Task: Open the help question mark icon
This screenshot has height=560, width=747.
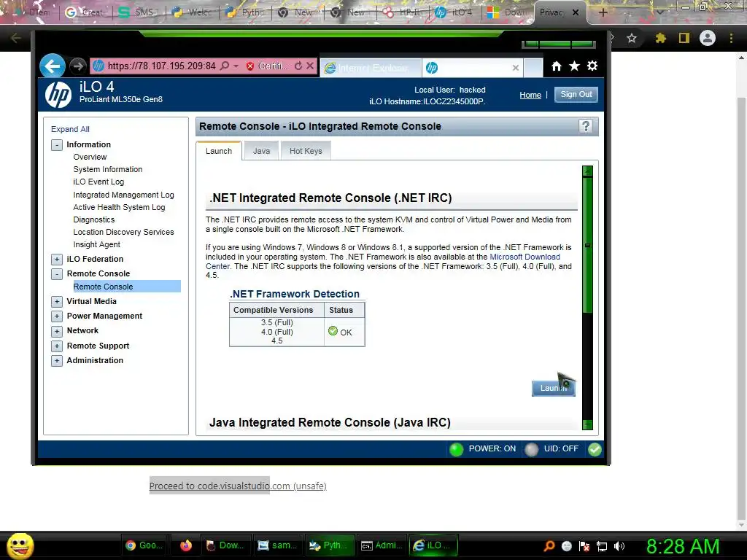Action: tap(586, 126)
